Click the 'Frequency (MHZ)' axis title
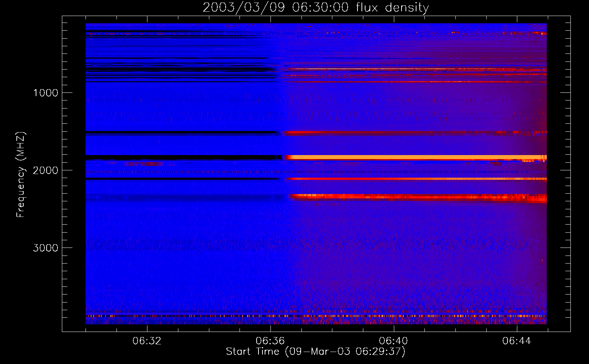This screenshot has height=364, width=589. coord(21,174)
